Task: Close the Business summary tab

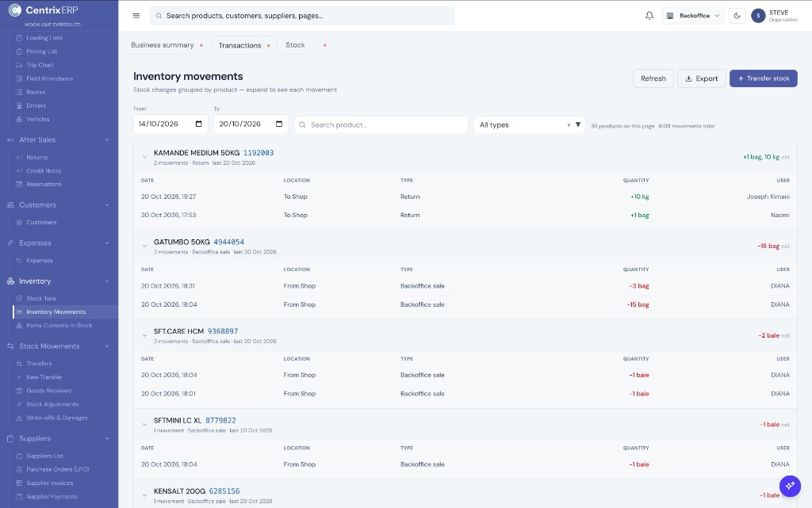Action: [x=201, y=45]
